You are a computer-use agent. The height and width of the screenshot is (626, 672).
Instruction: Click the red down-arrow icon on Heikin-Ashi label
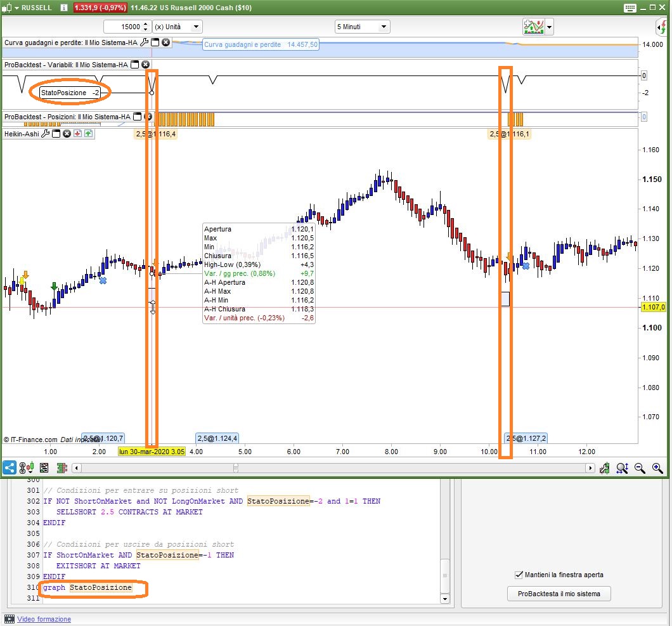pyautogui.click(x=77, y=134)
